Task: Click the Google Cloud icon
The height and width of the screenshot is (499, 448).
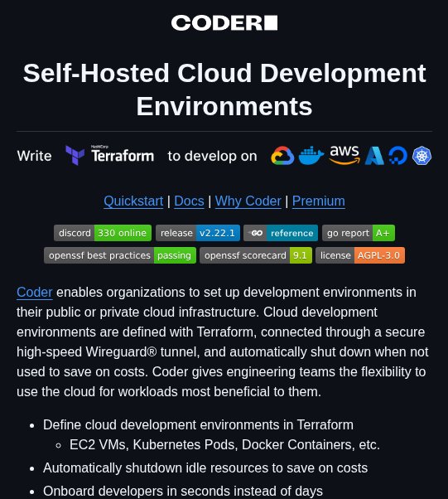Action: point(282,156)
